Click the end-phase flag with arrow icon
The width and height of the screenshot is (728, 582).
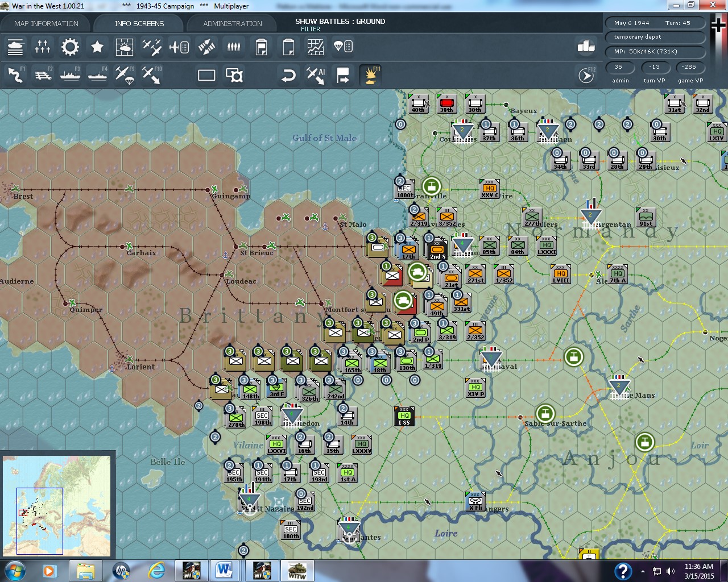coord(343,75)
